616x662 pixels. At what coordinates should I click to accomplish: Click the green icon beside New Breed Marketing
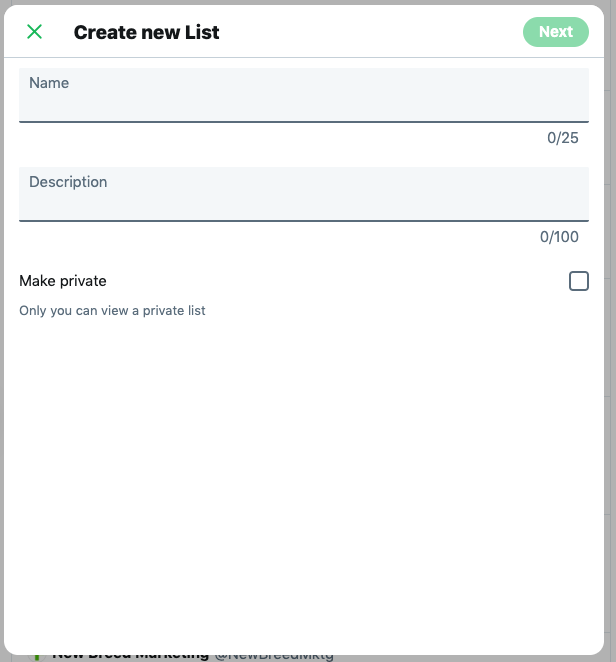click(36, 656)
